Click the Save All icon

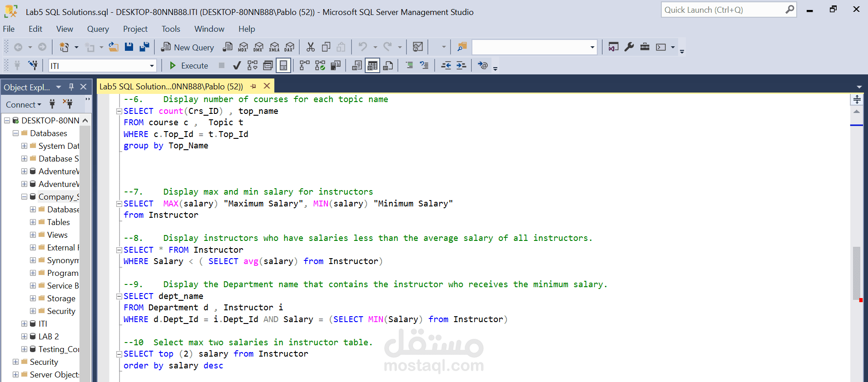[144, 47]
